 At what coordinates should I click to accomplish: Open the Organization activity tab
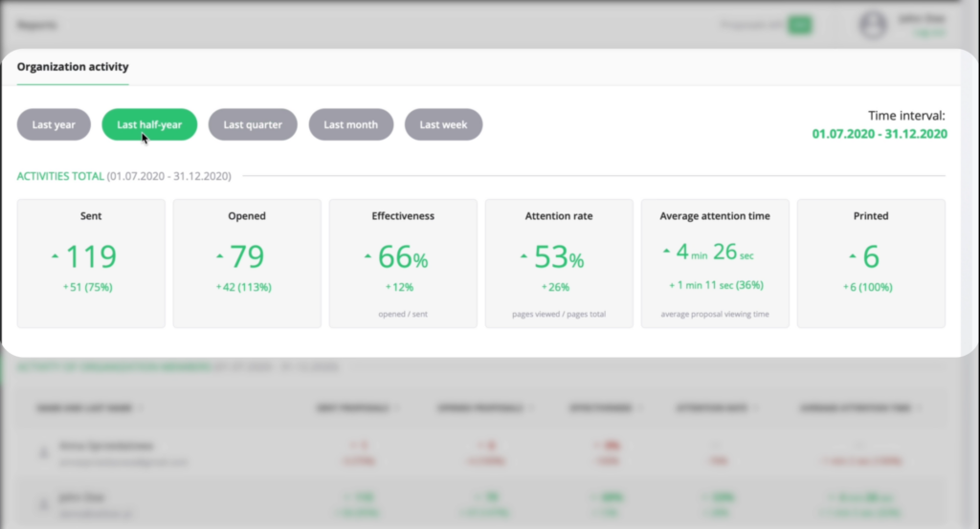click(x=73, y=67)
